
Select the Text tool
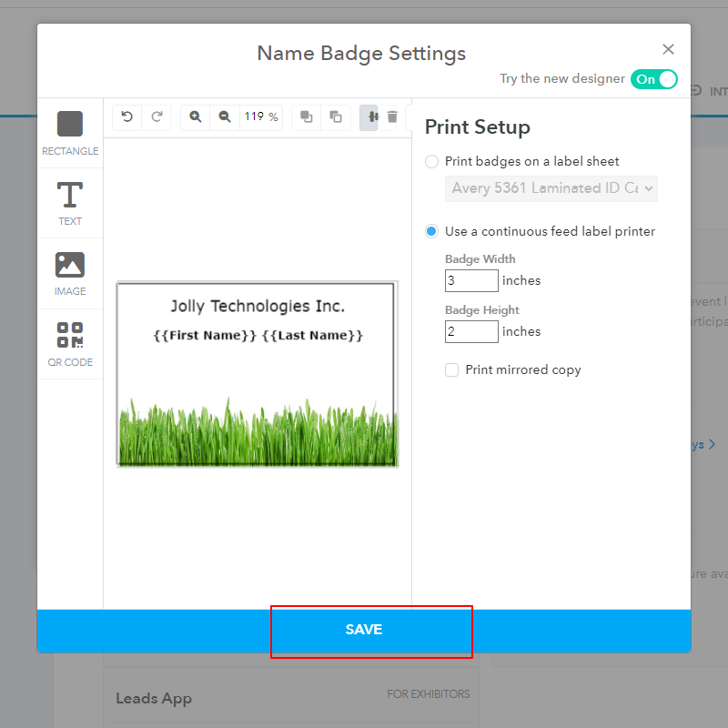tap(70, 203)
